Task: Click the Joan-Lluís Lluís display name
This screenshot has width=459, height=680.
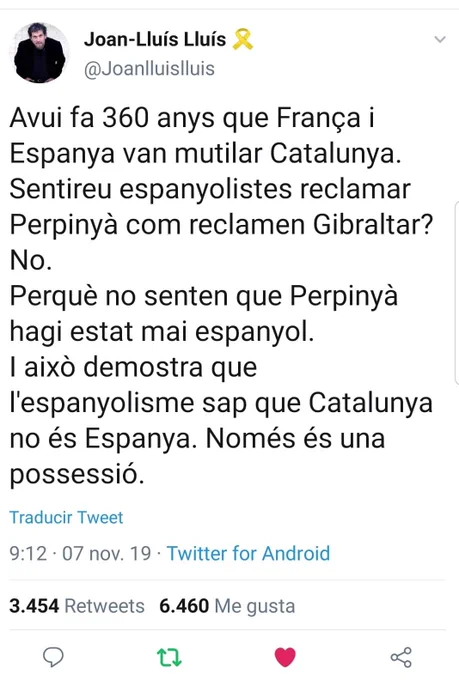Action: pos(155,39)
